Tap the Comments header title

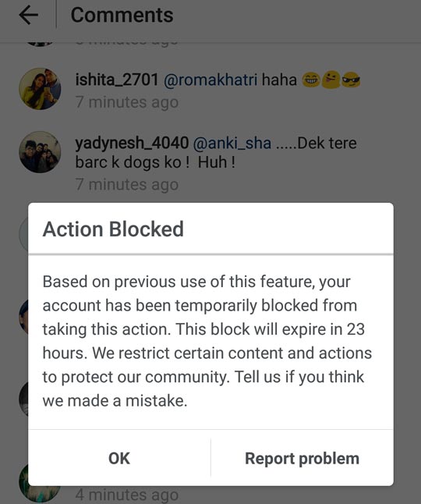click(122, 15)
